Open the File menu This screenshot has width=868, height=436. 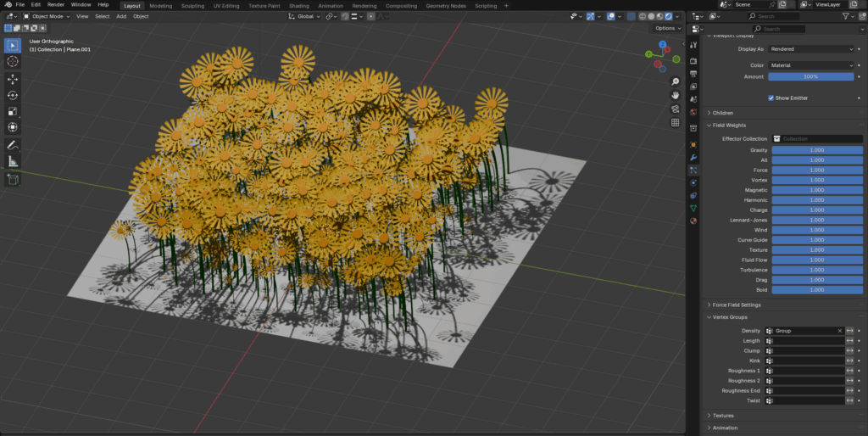point(20,4)
